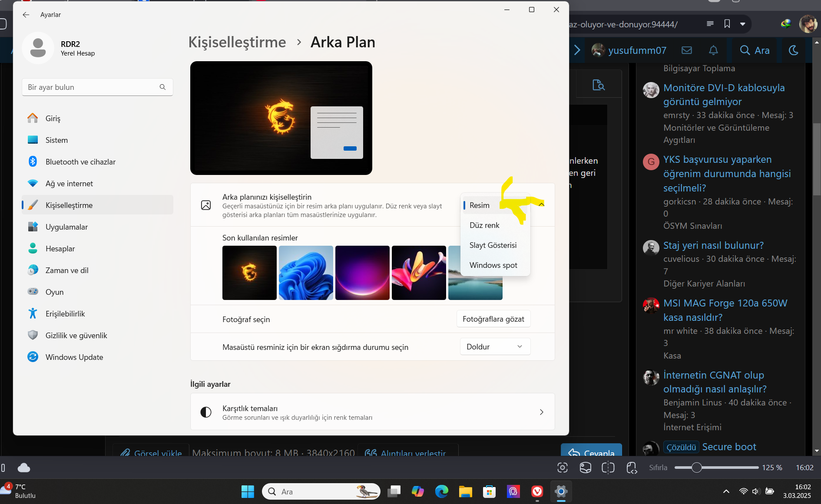Click the back arrow in Ayarlar
The image size is (821, 504).
tap(26, 15)
